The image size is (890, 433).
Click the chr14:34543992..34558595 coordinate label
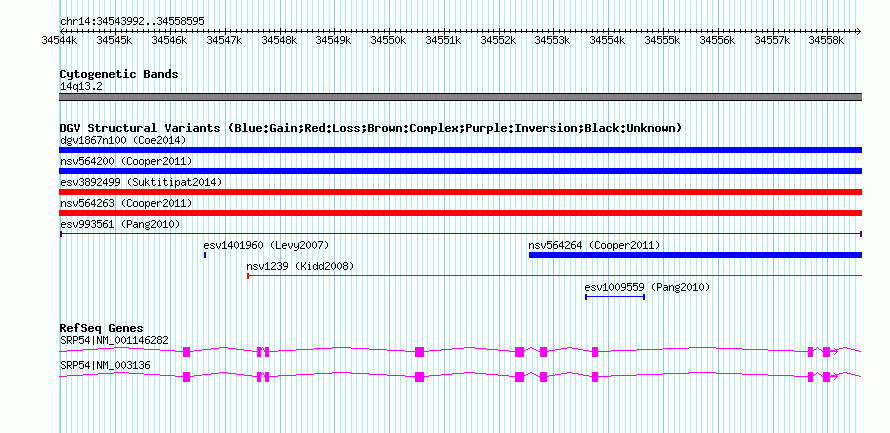pos(132,22)
